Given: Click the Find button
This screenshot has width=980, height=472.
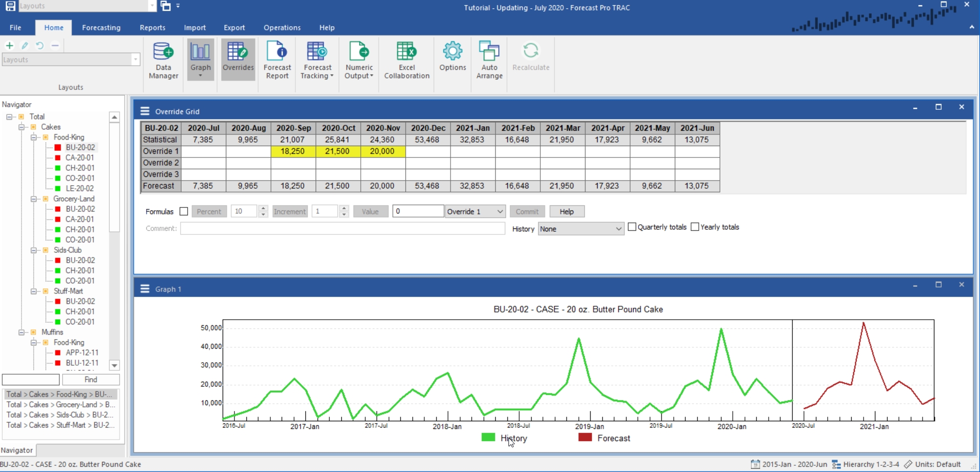Looking at the screenshot, I should click(x=91, y=380).
